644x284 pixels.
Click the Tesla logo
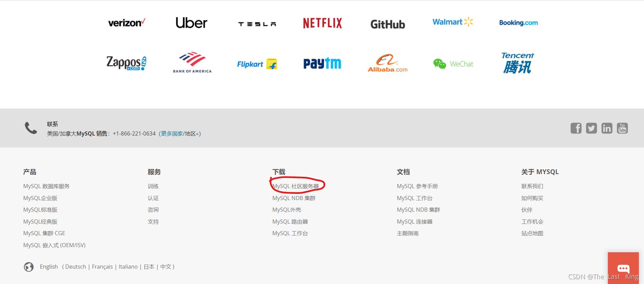(x=257, y=24)
